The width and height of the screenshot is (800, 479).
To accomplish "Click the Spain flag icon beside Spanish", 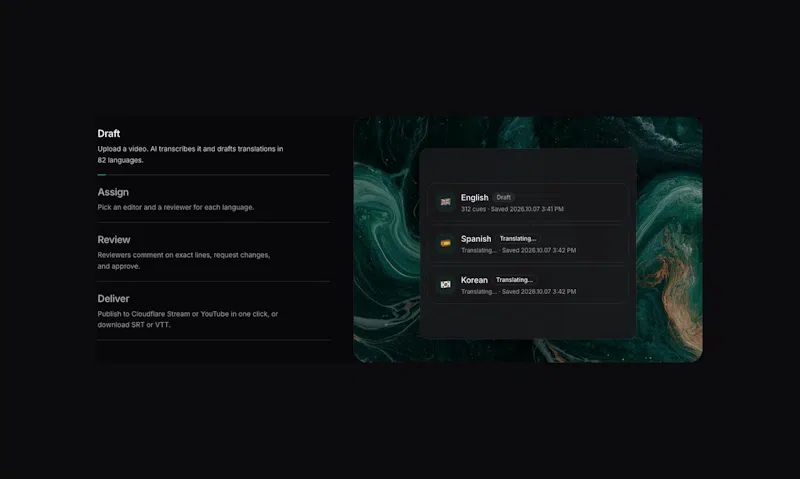I will pyautogui.click(x=445, y=243).
